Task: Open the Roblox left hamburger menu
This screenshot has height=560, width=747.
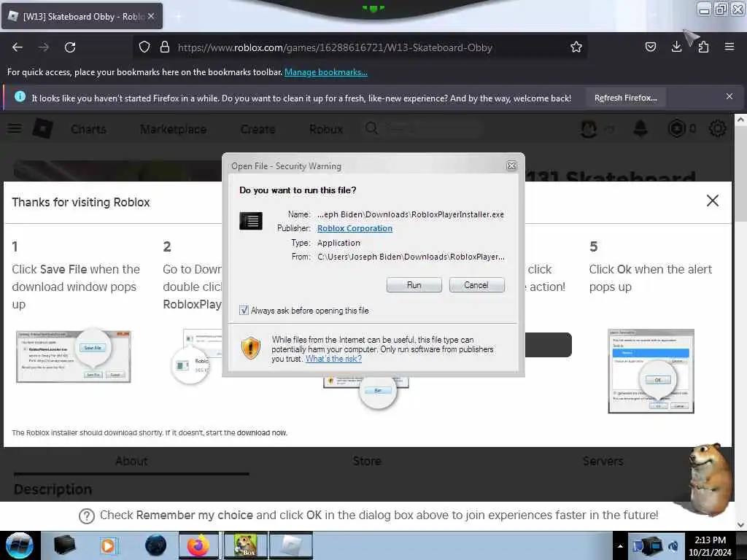Action: click(15, 128)
